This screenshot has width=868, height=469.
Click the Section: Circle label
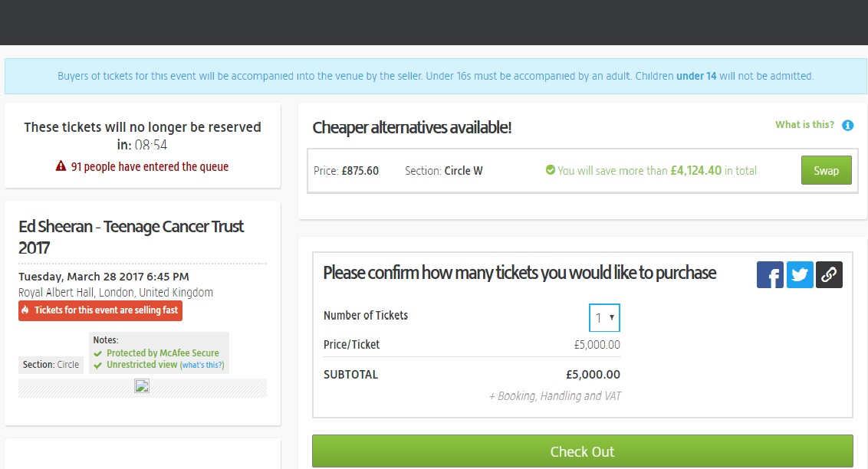51,365
